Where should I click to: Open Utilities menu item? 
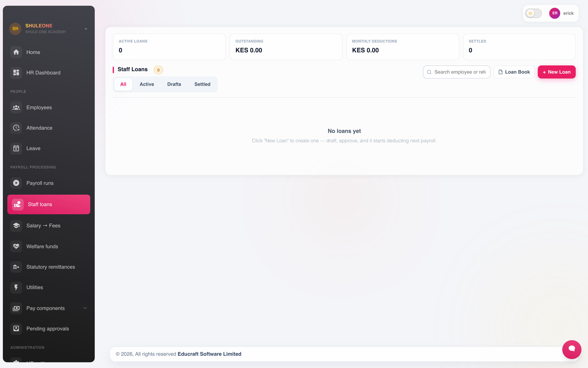click(x=49, y=287)
